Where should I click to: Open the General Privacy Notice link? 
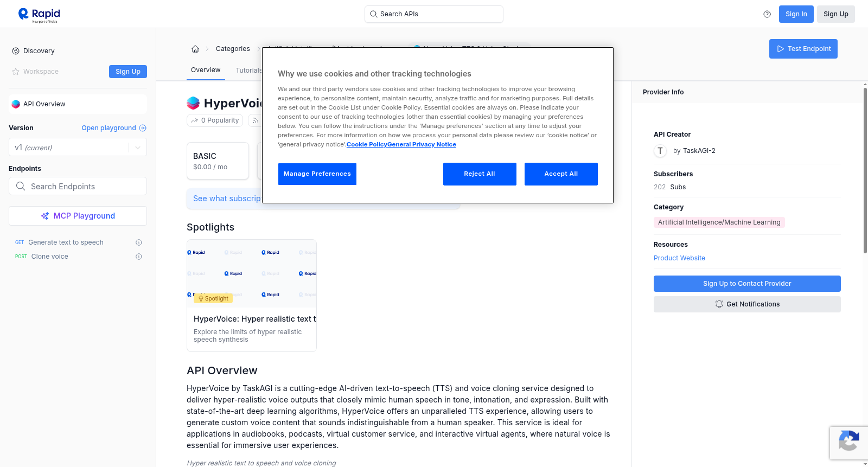tap(422, 144)
